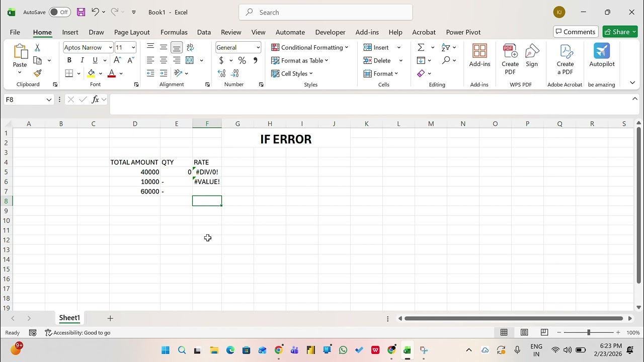Open the Data tab
Viewport: 644px width, 362px height.
[x=204, y=32]
